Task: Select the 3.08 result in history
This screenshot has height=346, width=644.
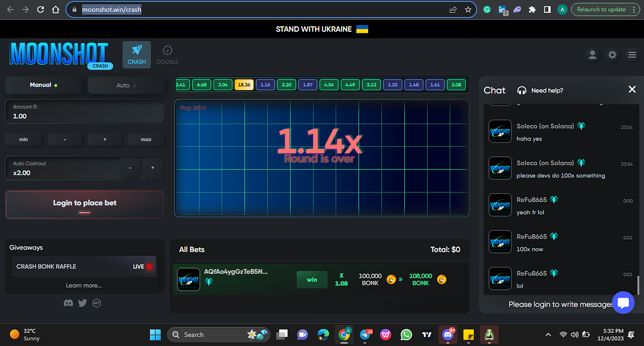Action: click(457, 85)
